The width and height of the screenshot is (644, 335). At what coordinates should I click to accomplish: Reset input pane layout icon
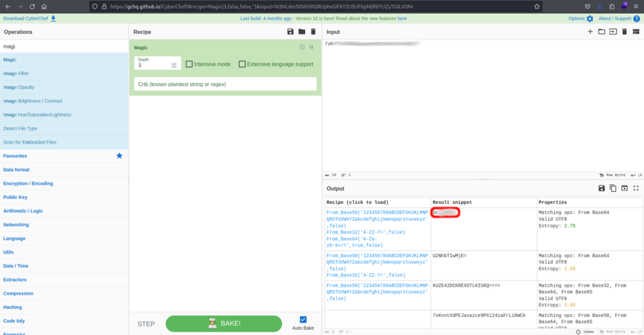pos(636,32)
